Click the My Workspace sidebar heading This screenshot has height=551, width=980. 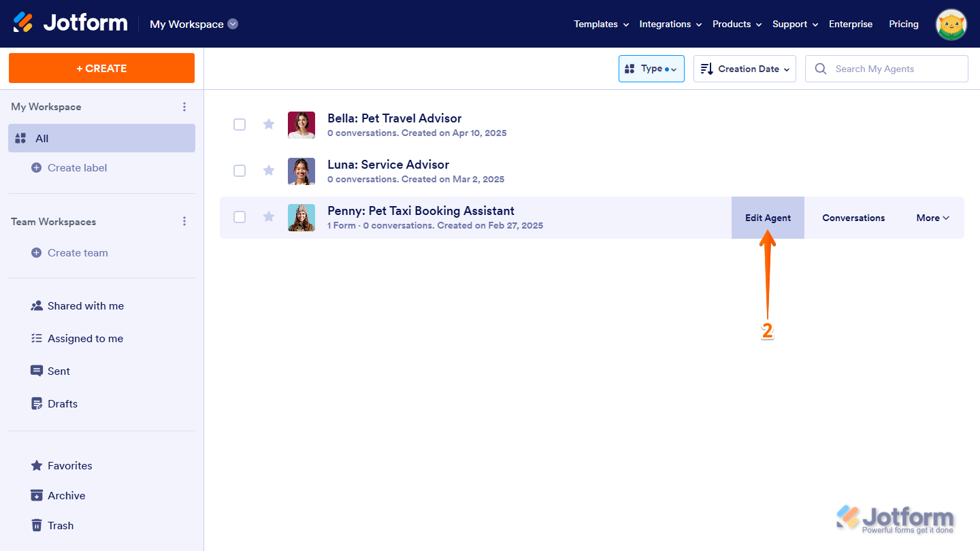coord(46,107)
